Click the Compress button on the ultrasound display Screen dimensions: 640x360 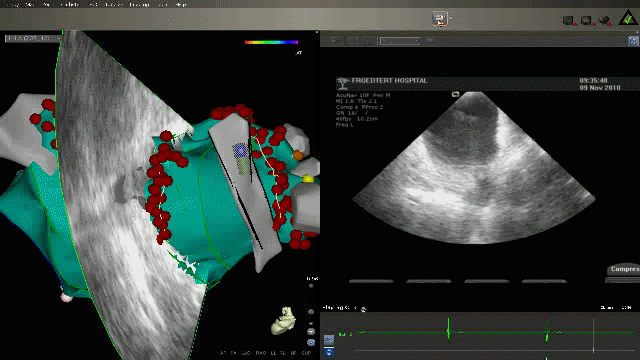tap(623, 269)
